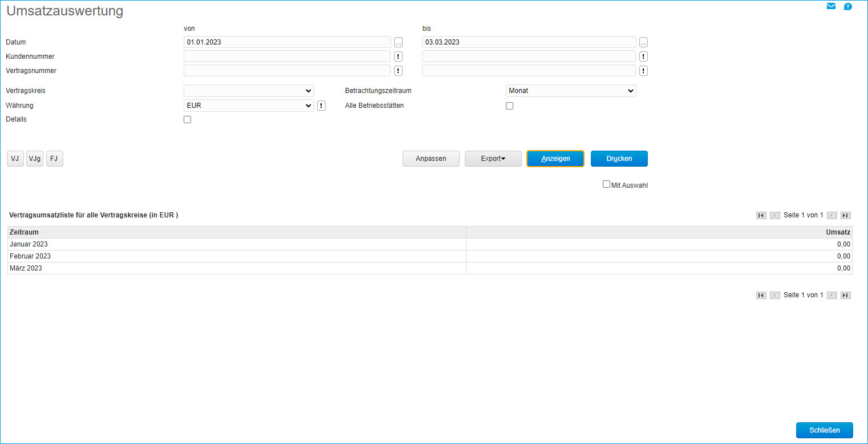
Task: Open date picker for the 'bis' date
Action: tap(643, 42)
